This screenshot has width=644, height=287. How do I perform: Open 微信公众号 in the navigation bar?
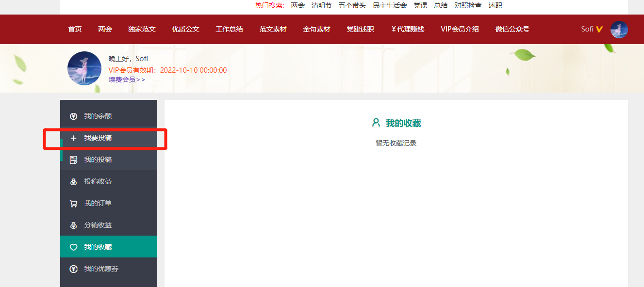(x=512, y=29)
